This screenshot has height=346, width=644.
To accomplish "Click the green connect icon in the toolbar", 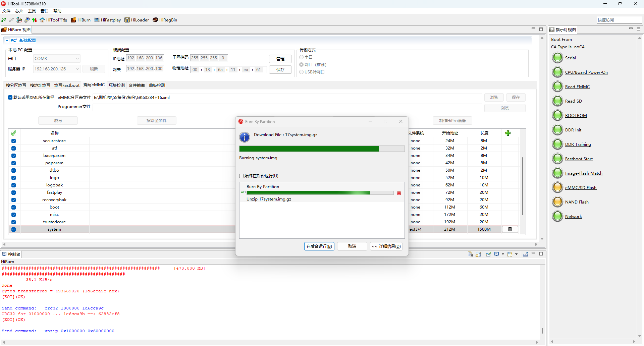I will (x=4, y=20).
